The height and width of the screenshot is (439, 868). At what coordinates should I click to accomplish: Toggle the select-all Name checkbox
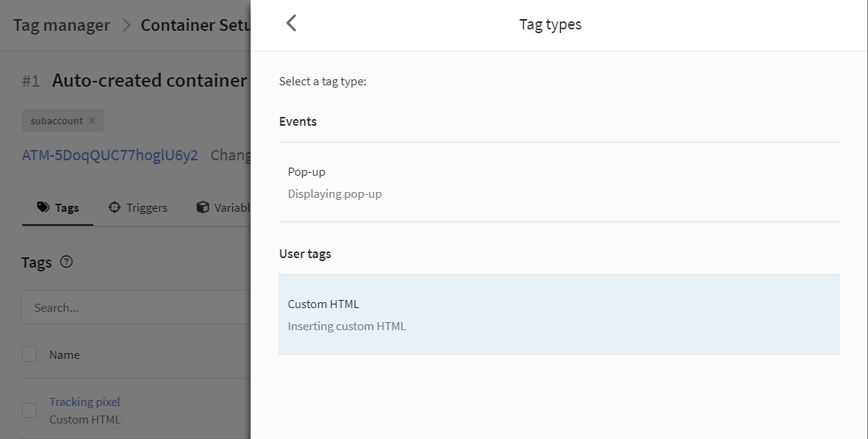[x=29, y=354]
